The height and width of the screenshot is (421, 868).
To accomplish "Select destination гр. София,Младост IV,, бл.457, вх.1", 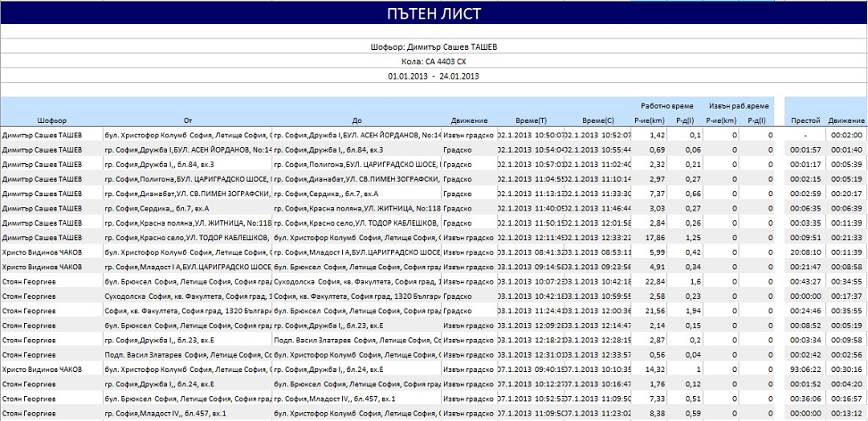I will [x=335, y=399].
